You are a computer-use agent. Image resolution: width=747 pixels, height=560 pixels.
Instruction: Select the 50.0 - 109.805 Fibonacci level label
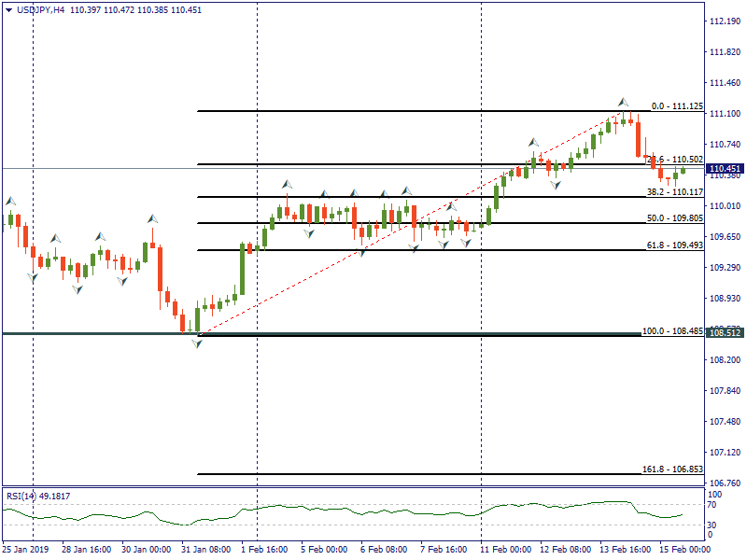point(675,217)
